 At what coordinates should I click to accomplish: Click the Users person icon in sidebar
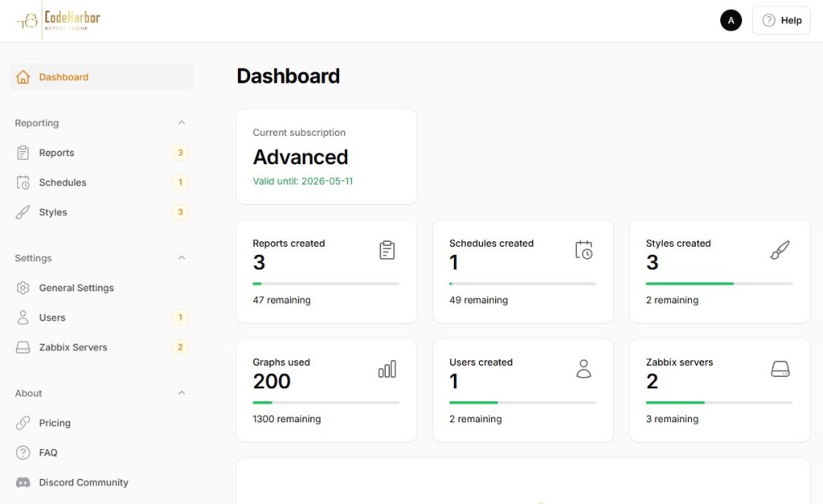(23, 318)
